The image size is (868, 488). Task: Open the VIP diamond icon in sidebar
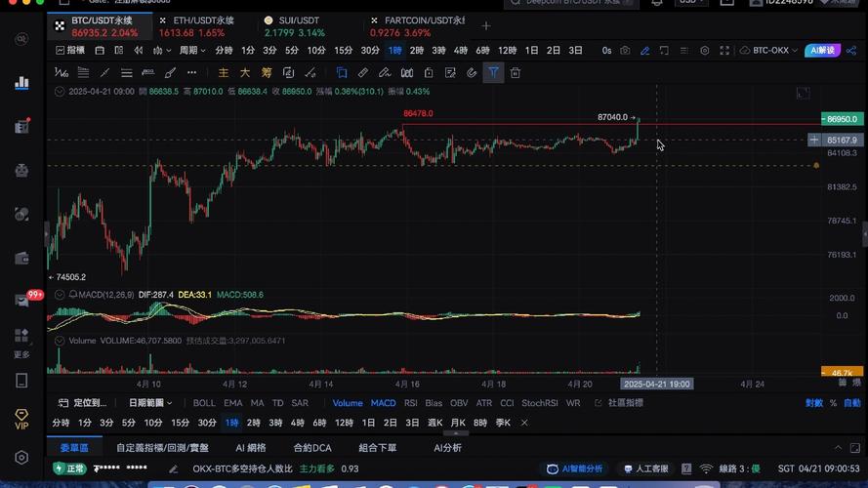tap(21, 420)
